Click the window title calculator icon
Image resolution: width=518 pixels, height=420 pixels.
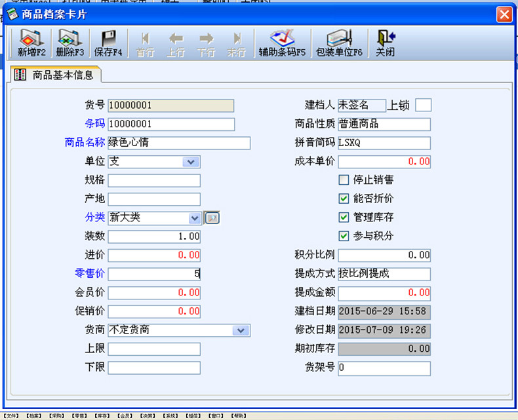pos(12,14)
